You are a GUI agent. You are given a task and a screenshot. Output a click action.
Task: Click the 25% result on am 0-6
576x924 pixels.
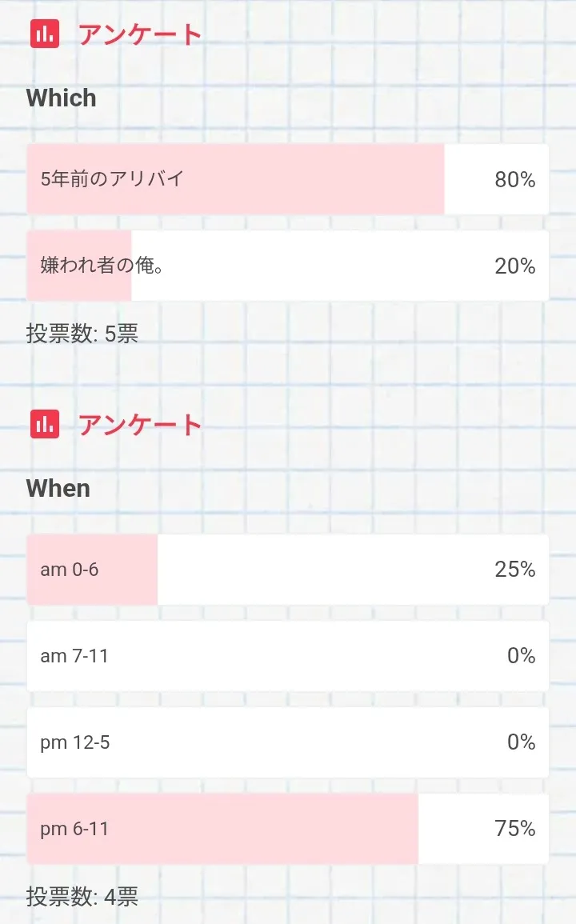tap(514, 570)
